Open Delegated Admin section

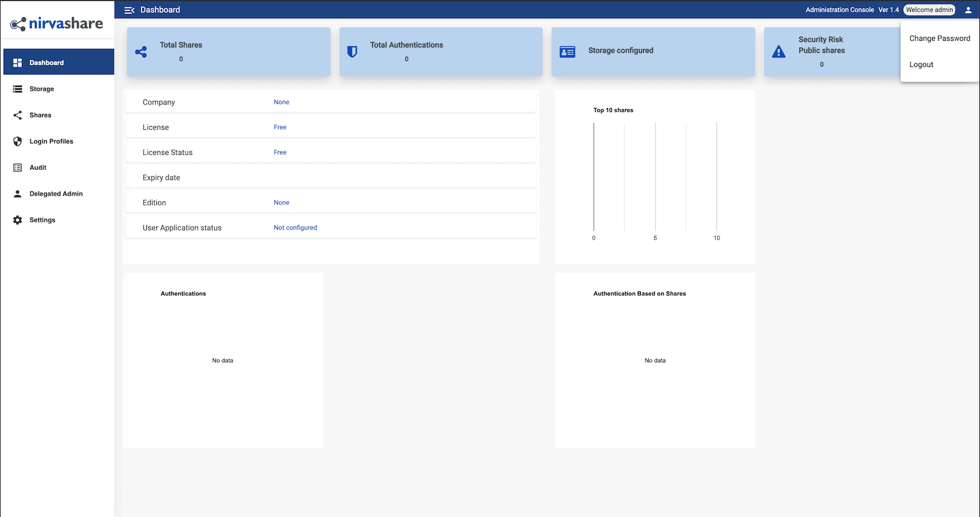pyautogui.click(x=56, y=194)
